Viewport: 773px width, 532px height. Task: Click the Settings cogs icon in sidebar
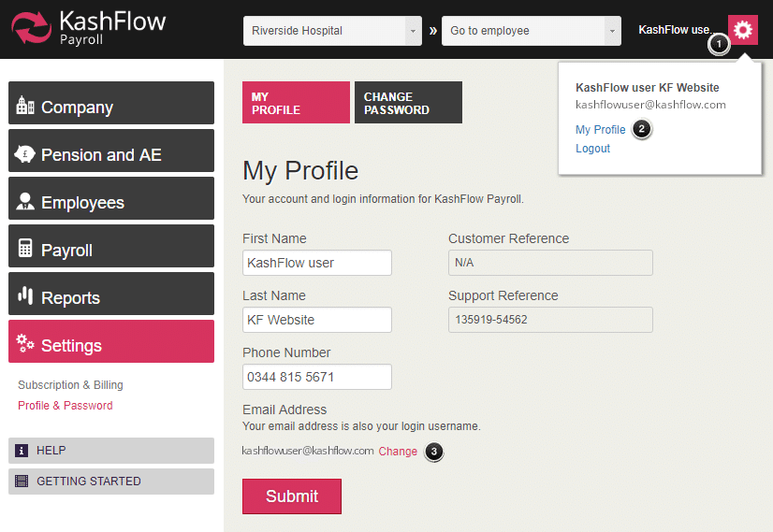pyautogui.click(x=25, y=344)
